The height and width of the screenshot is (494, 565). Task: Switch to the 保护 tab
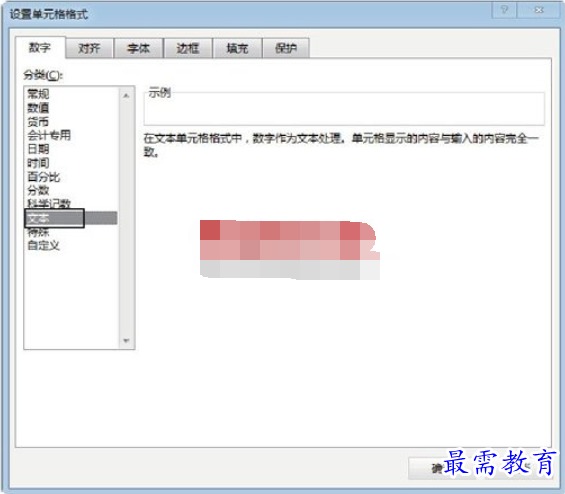click(286, 48)
